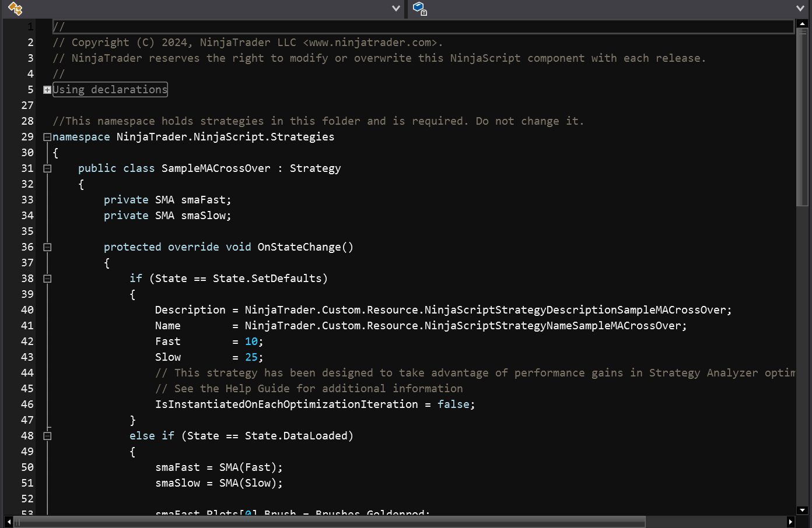
Task: Click the value "10" on the Fast line
Action: point(251,342)
